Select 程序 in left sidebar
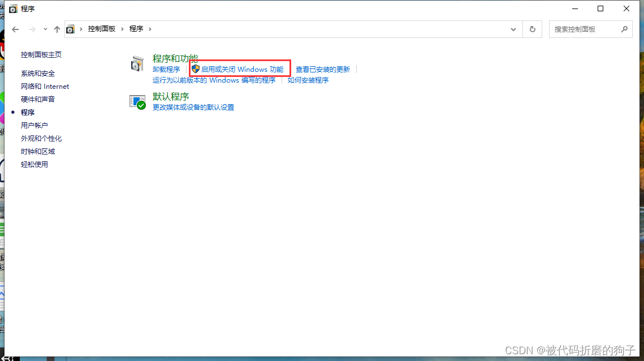This screenshot has height=361, width=644. pyautogui.click(x=28, y=112)
